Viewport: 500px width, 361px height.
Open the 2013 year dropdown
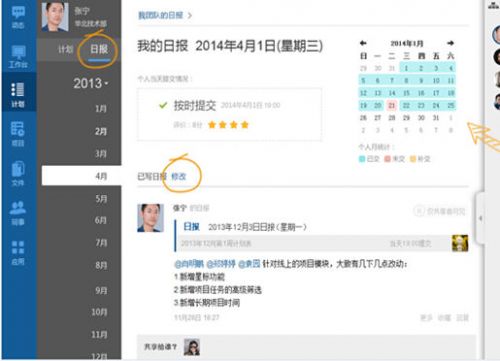[91, 83]
